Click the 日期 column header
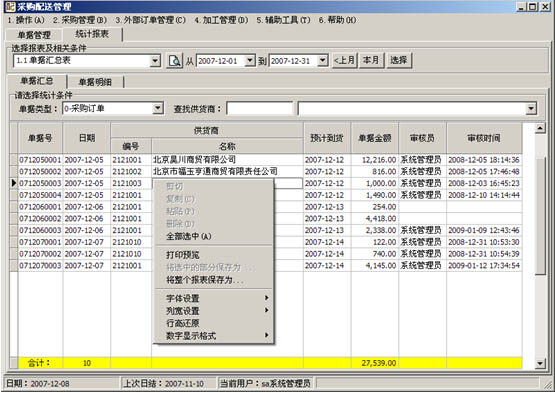555x393 pixels. [x=87, y=138]
